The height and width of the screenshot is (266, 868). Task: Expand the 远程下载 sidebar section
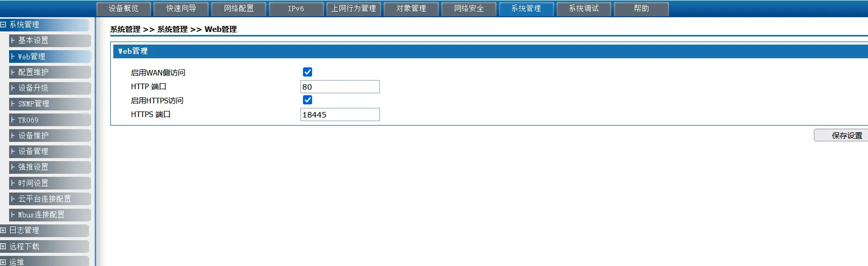pos(45,247)
